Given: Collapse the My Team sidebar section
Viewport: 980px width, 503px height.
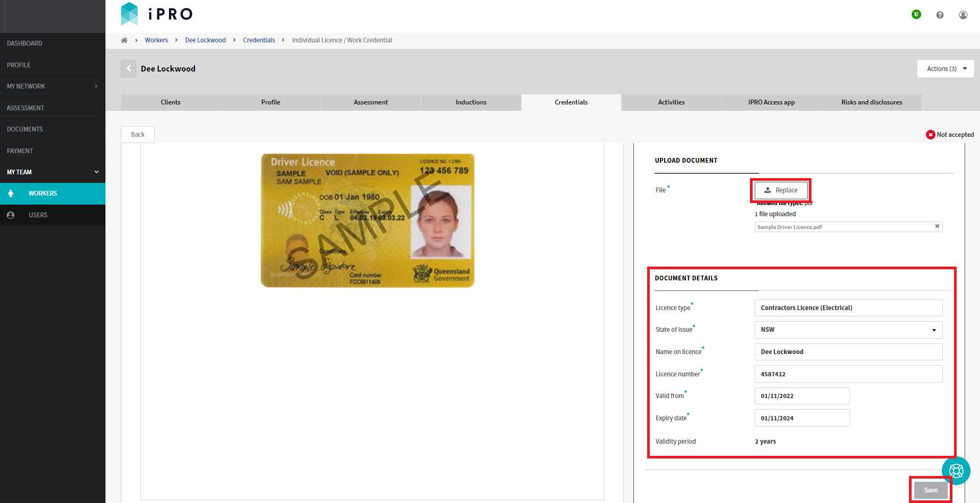Looking at the screenshot, I should (x=52, y=172).
